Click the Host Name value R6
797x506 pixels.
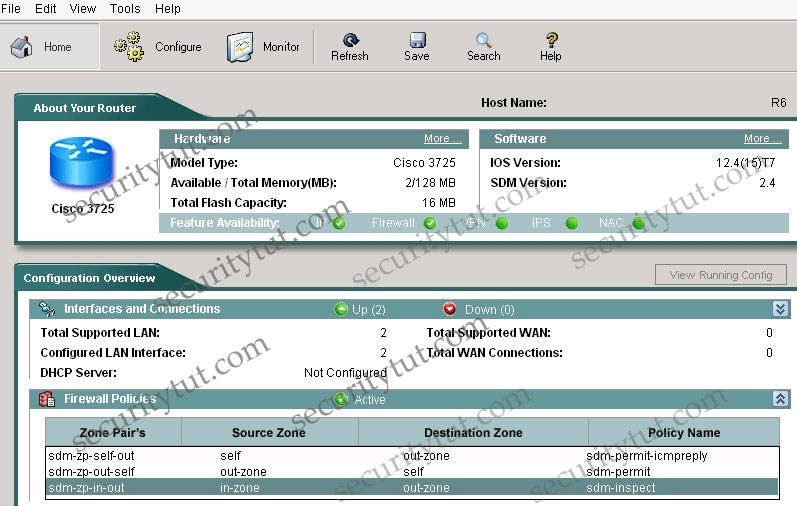pyautogui.click(x=779, y=103)
